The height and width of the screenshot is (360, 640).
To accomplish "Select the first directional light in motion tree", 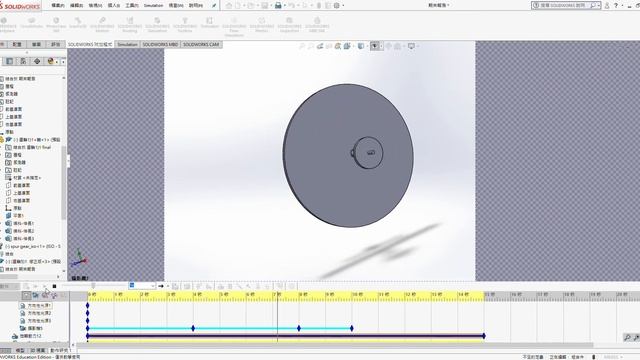I will 36,305.
